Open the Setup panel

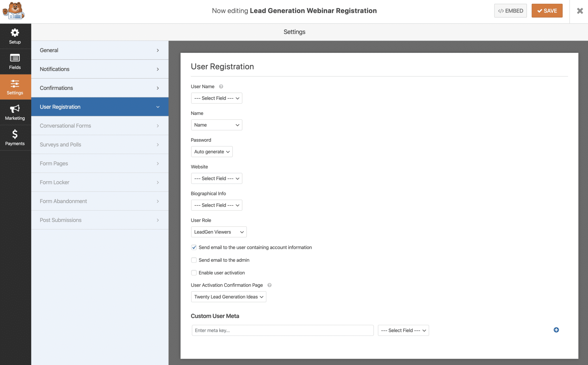pos(15,36)
